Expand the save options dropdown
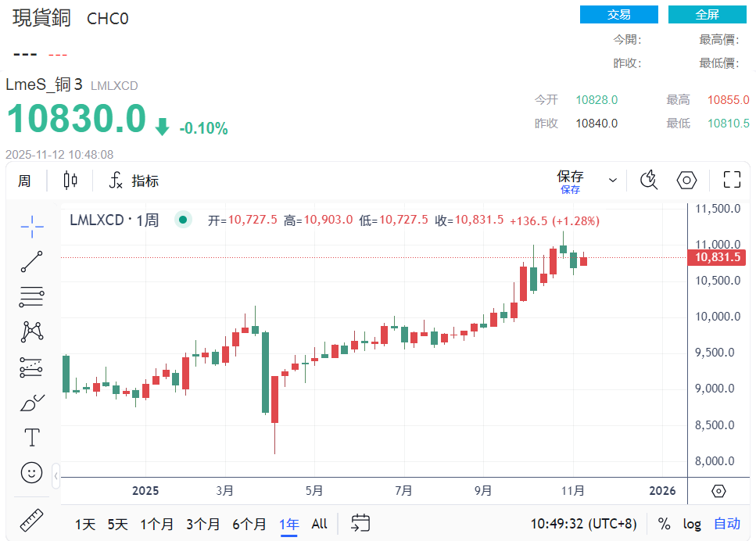The image size is (756, 541). [x=613, y=180]
